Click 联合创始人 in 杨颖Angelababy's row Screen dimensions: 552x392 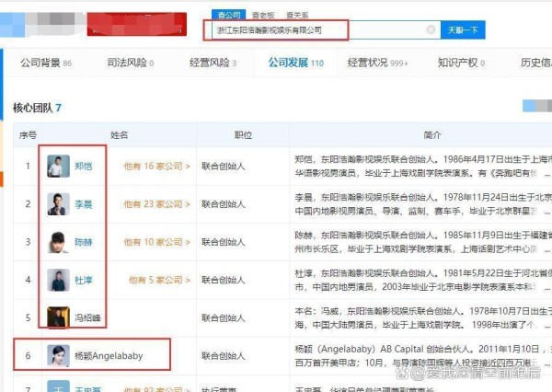(x=224, y=356)
